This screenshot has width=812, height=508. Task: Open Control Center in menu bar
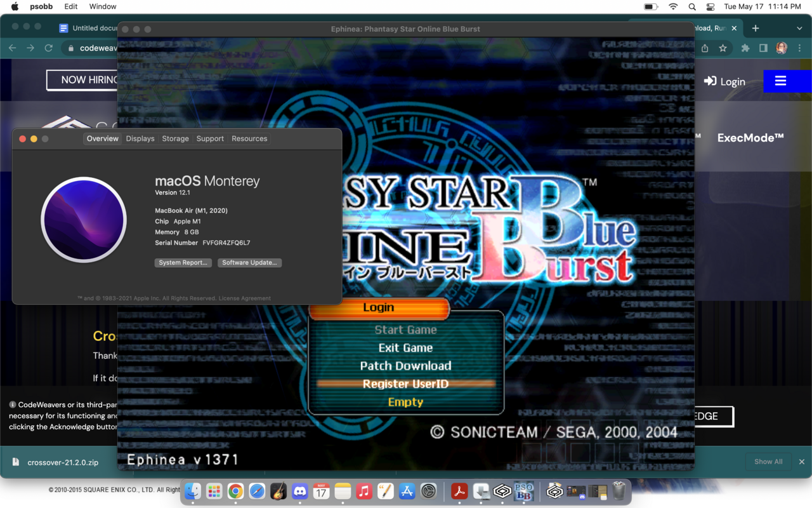pyautogui.click(x=710, y=6)
